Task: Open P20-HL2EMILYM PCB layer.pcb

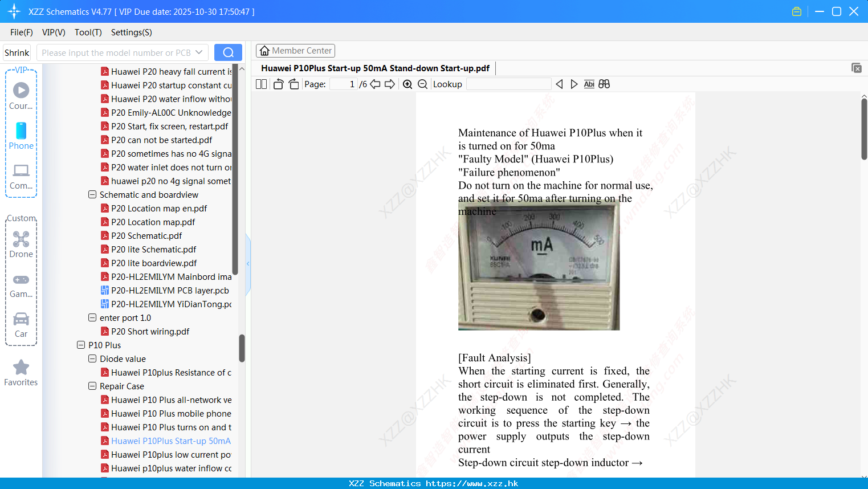Action: [170, 291]
